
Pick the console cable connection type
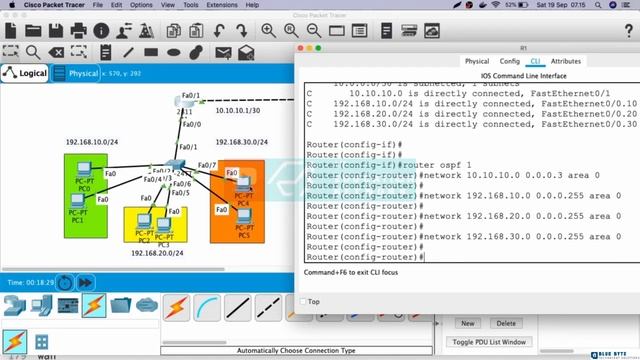207,308
